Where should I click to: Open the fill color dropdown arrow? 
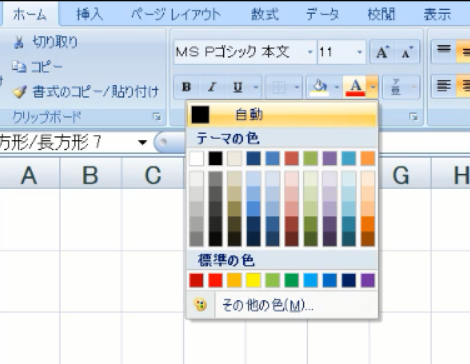337,87
